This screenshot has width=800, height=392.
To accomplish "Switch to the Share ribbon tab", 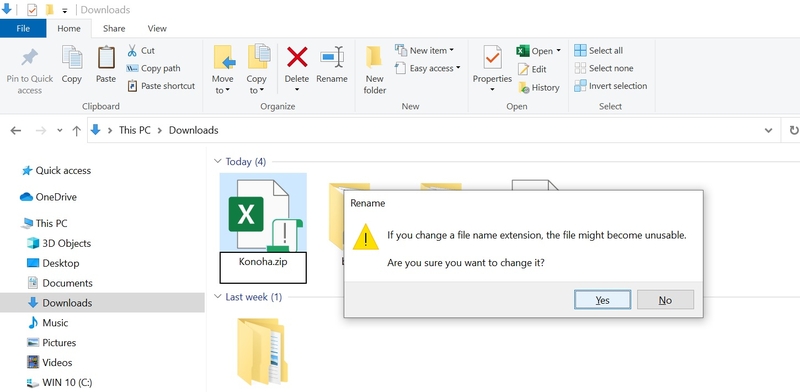I will (x=114, y=29).
